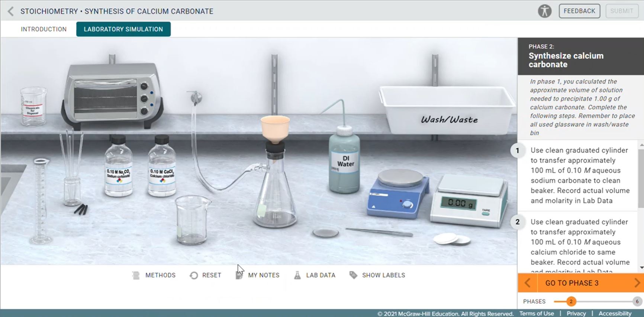
Task: Switch to the Introduction tab
Action: click(x=44, y=29)
